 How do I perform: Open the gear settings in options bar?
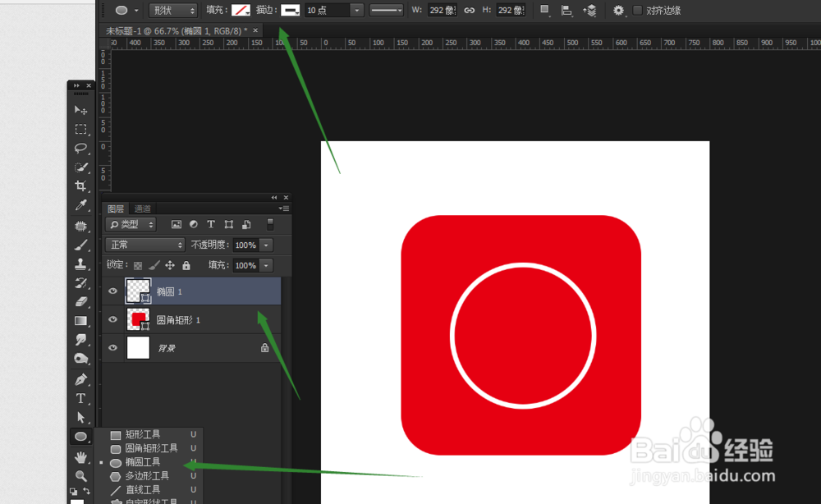tap(618, 10)
